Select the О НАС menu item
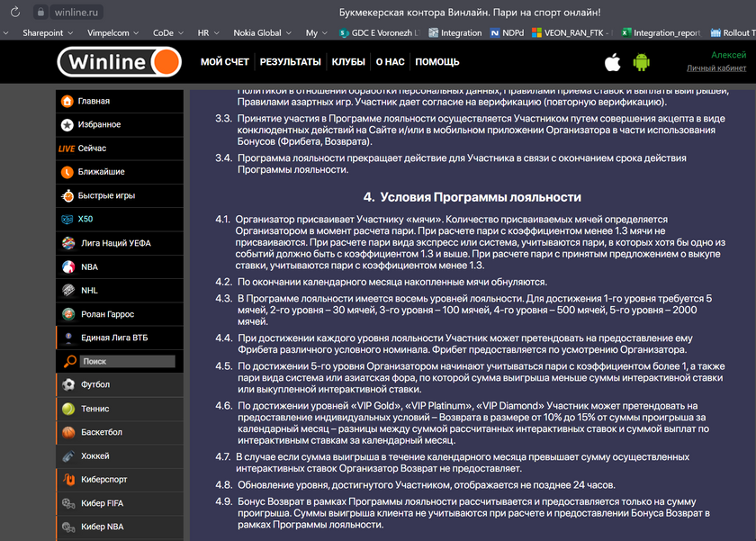The width and height of the screenshot is (756, 541). pyautogui.click(x=390, y=62)
